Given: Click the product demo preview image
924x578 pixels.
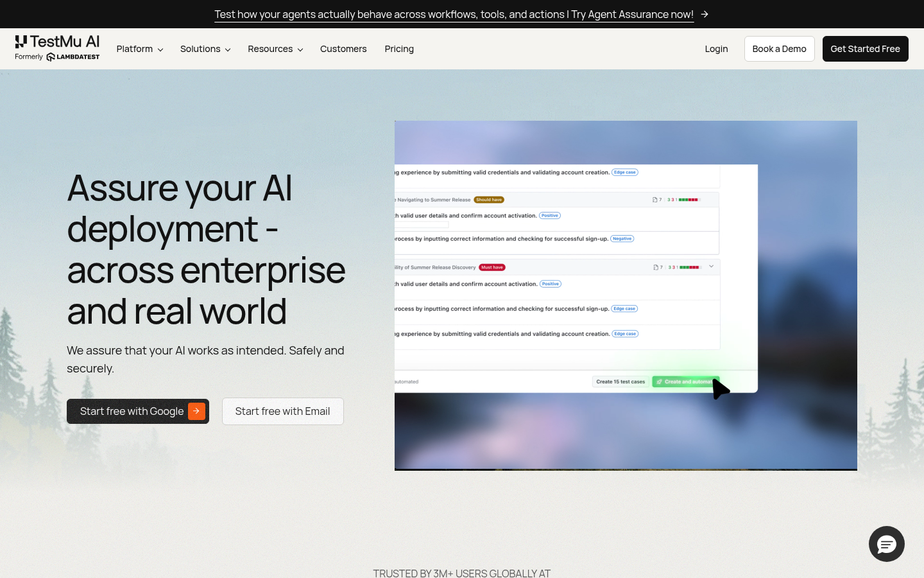Looking at the screenshot, I should pos(626,295).
